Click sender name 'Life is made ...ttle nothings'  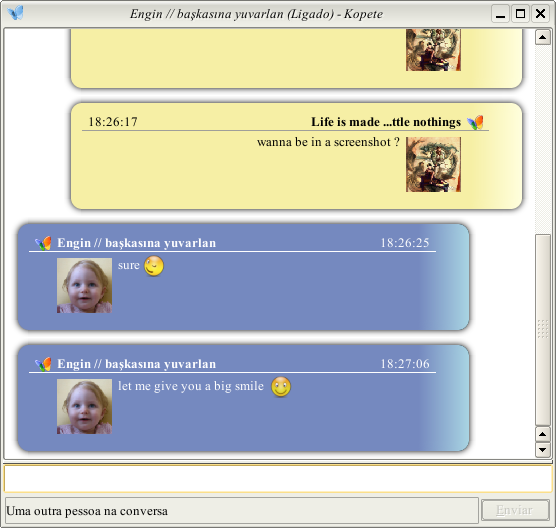(386, 122)
